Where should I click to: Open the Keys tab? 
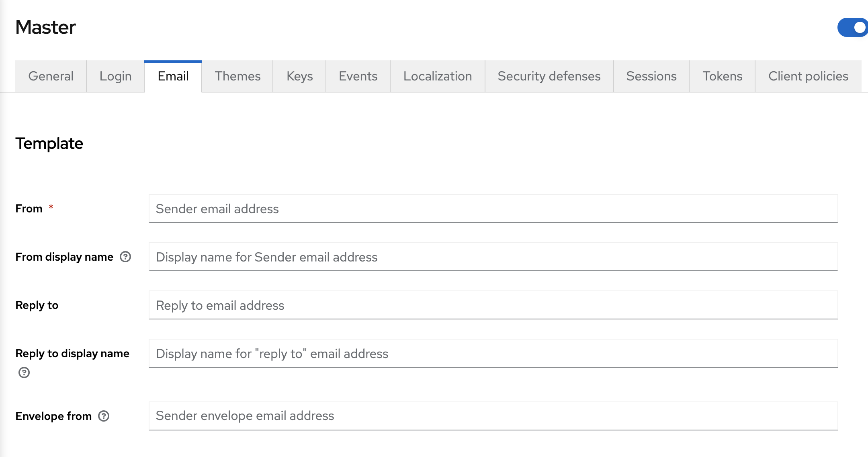point(299,76)
